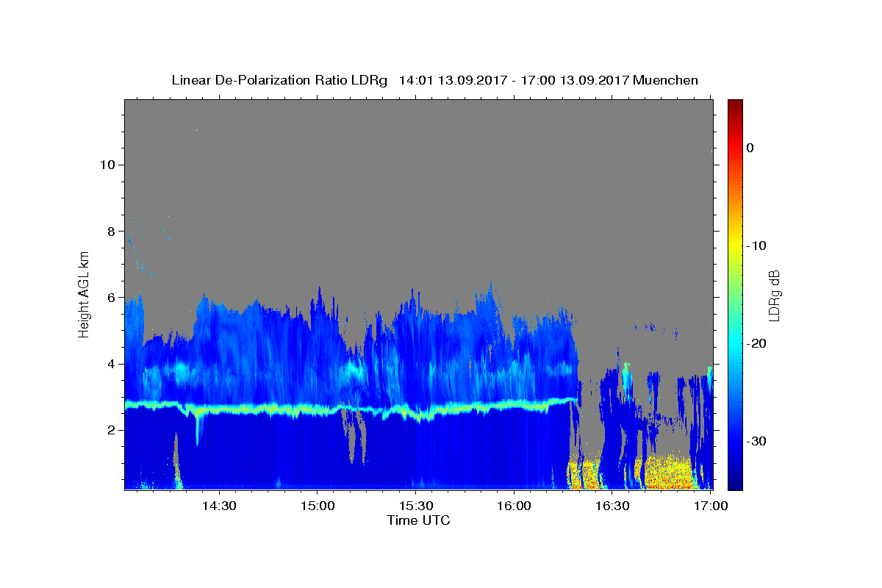Select the Height AGL km axis title
Screen dimensions: 882x588
(84, 294)
